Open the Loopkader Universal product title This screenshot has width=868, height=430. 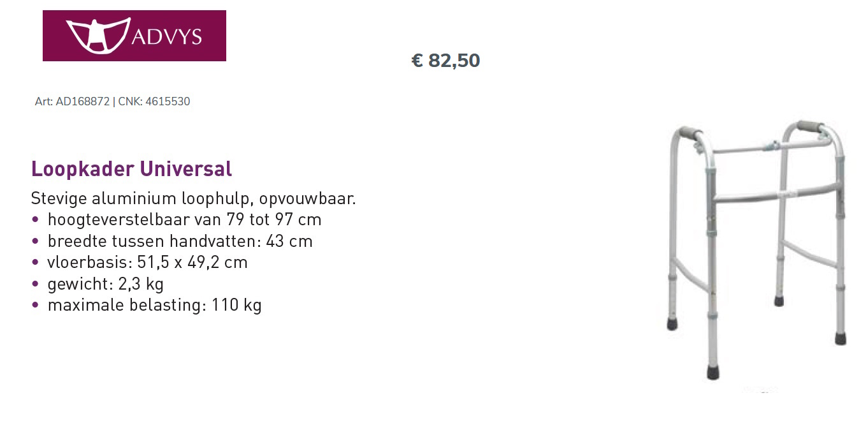(x=131, y=169)
